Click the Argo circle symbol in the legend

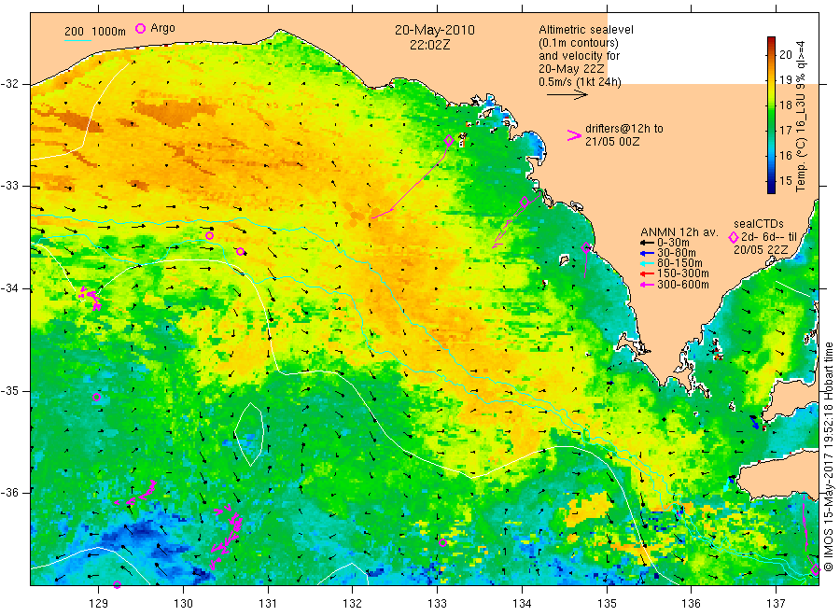click(140, 28)
